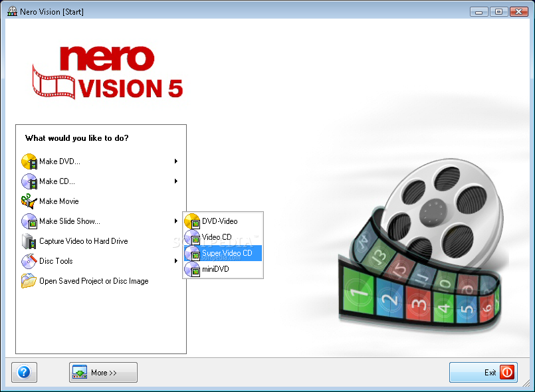Click the Video CD disc icon in submenu
The width and height of the screenshot is (535, 392).
(x=192, y=237)
